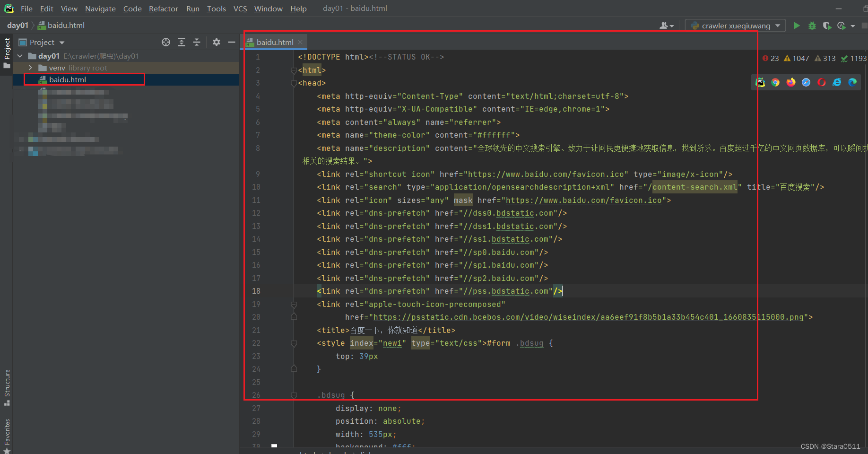Click line number 18 in the gutter
The height and width of the screenshot is (454, 868).
click(256, 291)
